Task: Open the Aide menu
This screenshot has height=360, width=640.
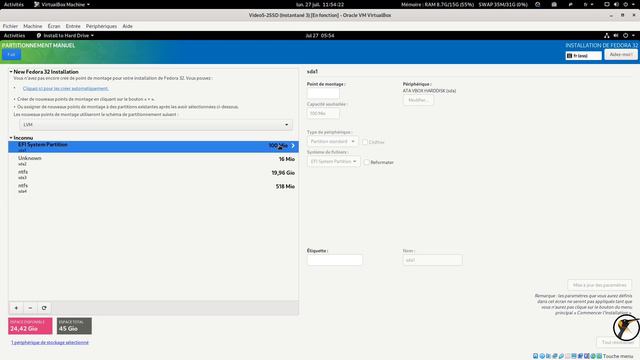Action: point(127,26)
